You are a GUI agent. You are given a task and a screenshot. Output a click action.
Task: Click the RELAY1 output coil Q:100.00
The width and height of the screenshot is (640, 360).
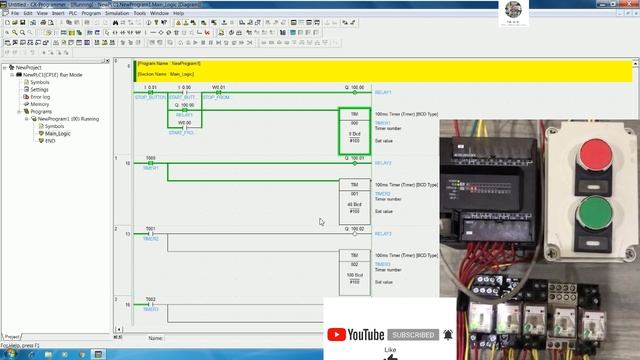355,93
